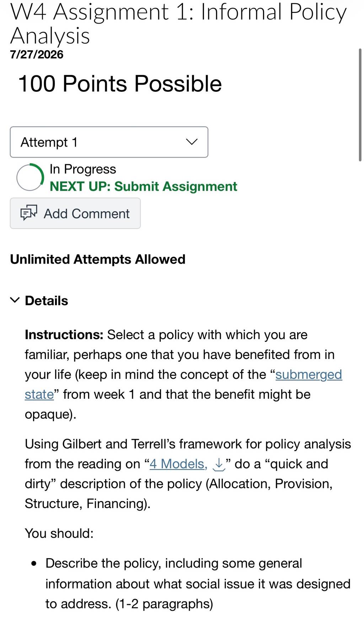Click the assignment title heading
Screen dimensions: 364x618
pos(178,23)
